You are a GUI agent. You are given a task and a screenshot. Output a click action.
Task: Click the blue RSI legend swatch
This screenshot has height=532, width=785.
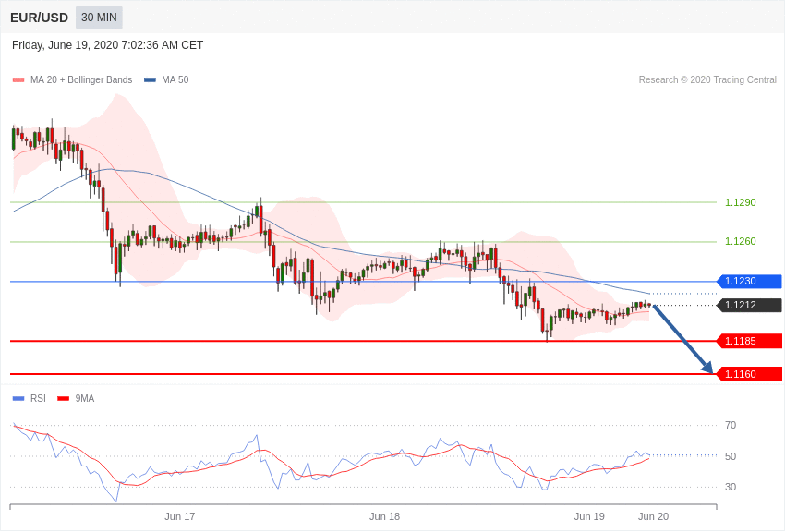point(18,398)
